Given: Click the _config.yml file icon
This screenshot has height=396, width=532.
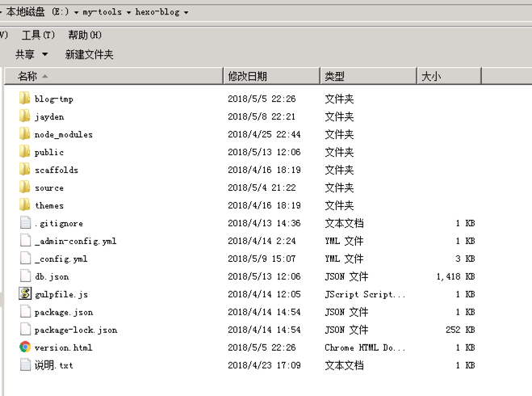Looking at the screenshot, I should pos(25,259).
